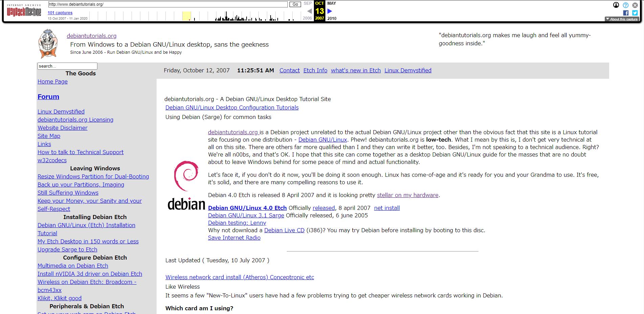Select highlighted 2007 section in capture timeline
644x314 pixels.
click(x=187, y=16)
